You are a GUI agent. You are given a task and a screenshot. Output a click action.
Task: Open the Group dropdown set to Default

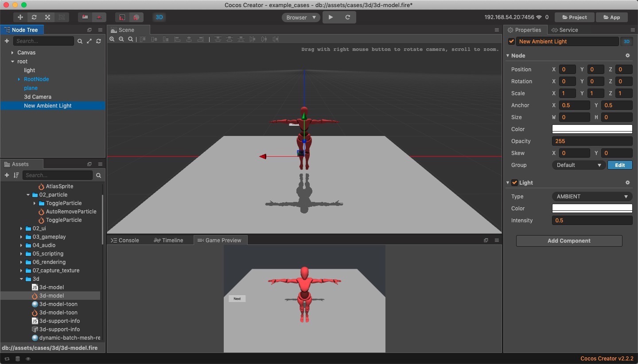[579, 165]
